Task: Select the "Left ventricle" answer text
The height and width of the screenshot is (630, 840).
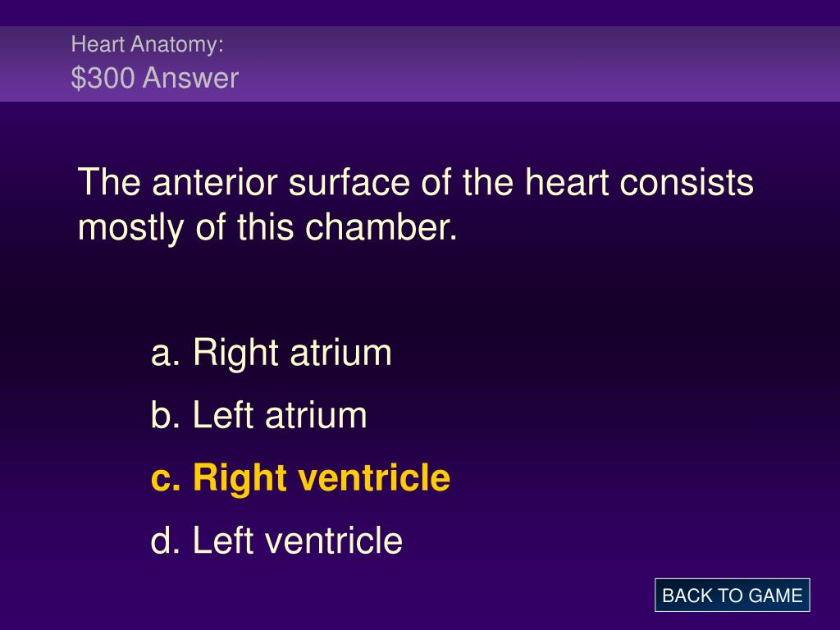Action: (x=297, y=540)
